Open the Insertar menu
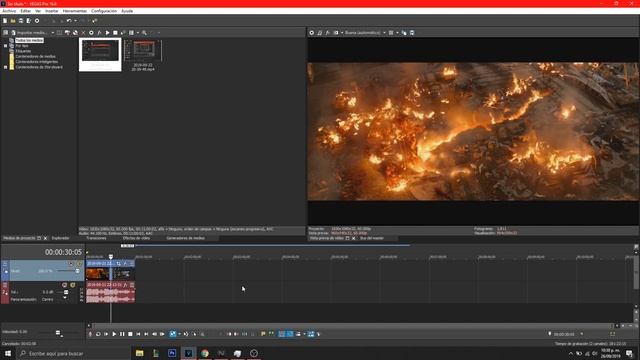 point(51,11)
